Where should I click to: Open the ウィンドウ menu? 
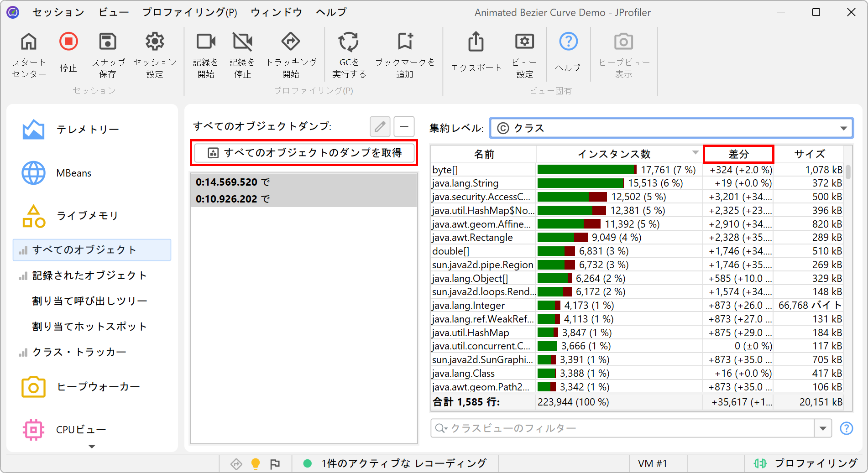[276, 12]
